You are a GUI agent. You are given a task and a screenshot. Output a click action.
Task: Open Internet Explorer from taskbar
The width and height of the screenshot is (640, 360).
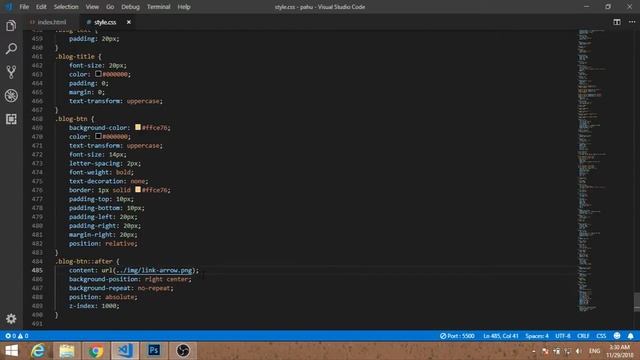click(38, 351)
